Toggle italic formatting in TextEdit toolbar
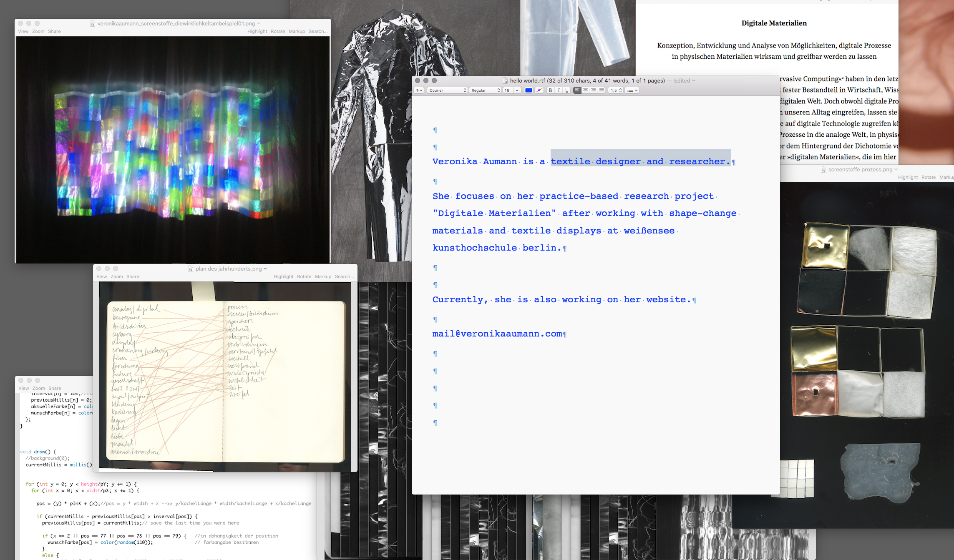Image resolution: width=954 pixels, height=560 pixels. 559,90
